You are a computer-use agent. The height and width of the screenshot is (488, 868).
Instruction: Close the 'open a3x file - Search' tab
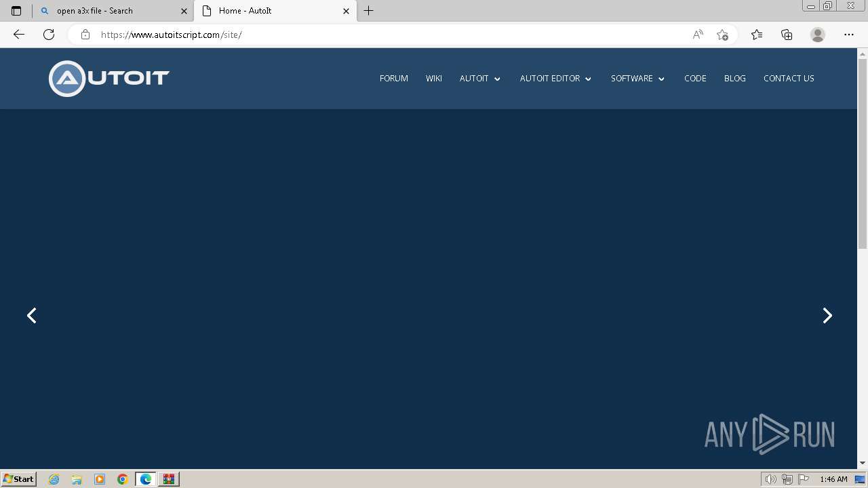pyautogui.click(x=184, y=11)
